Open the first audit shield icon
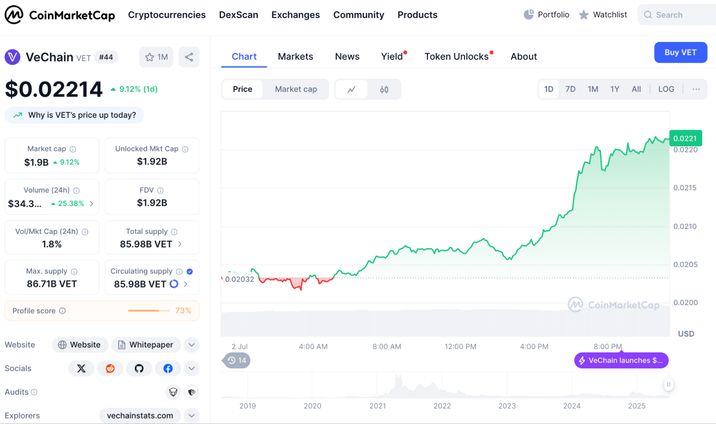 [x=173, y=392]
